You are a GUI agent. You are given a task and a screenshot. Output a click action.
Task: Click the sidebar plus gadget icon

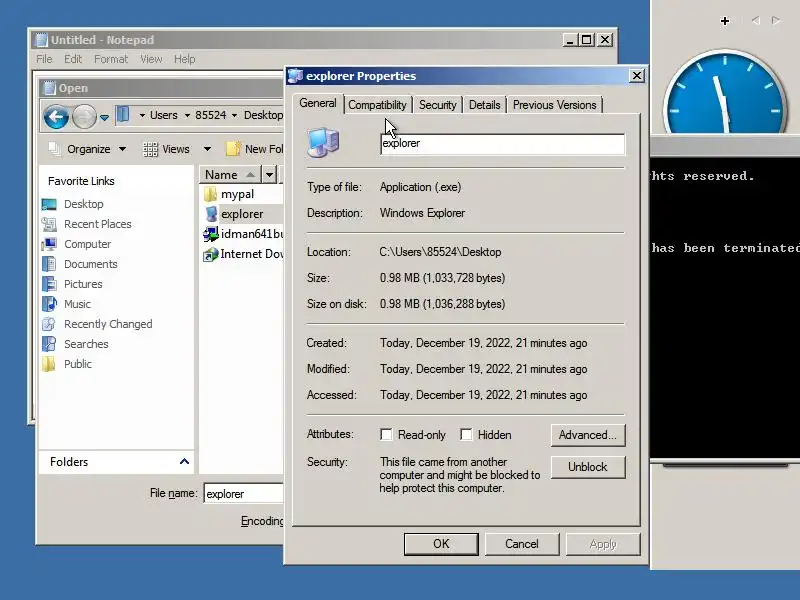[724, 21]
